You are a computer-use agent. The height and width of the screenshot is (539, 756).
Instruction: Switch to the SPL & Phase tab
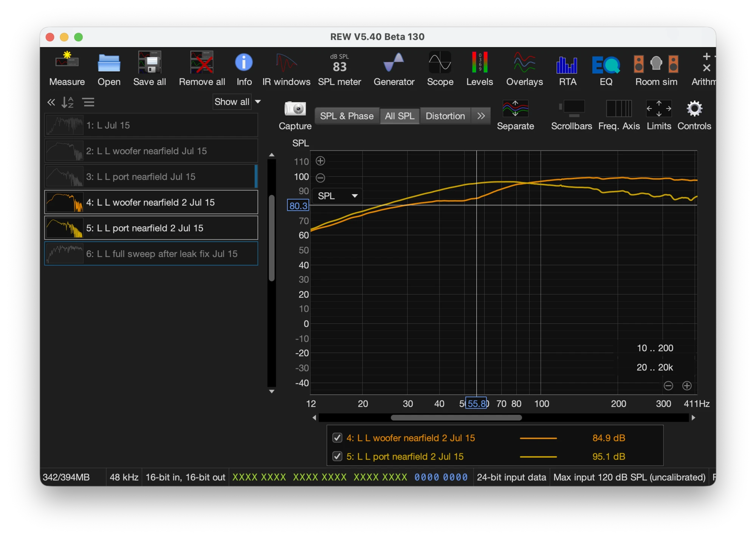(347, 116)
